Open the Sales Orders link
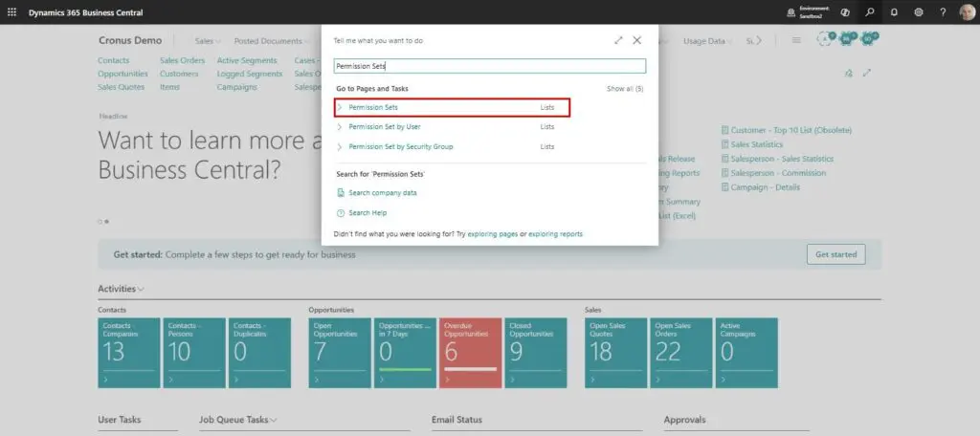Viewport: 980px width, 436px height. pyautogui.click(x=183, y=60)
